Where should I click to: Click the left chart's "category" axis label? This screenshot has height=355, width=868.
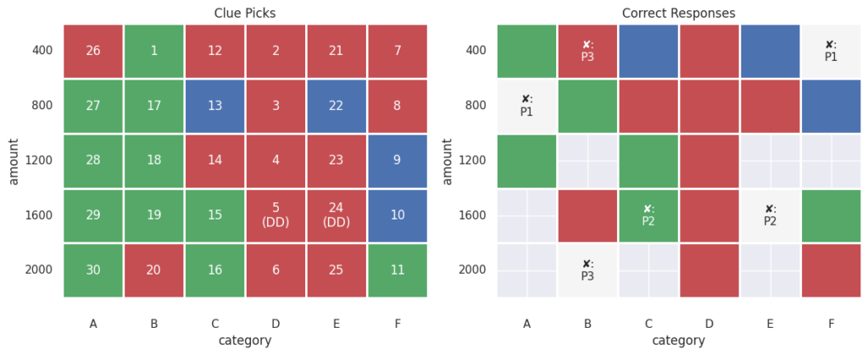(x=245, y=341)
